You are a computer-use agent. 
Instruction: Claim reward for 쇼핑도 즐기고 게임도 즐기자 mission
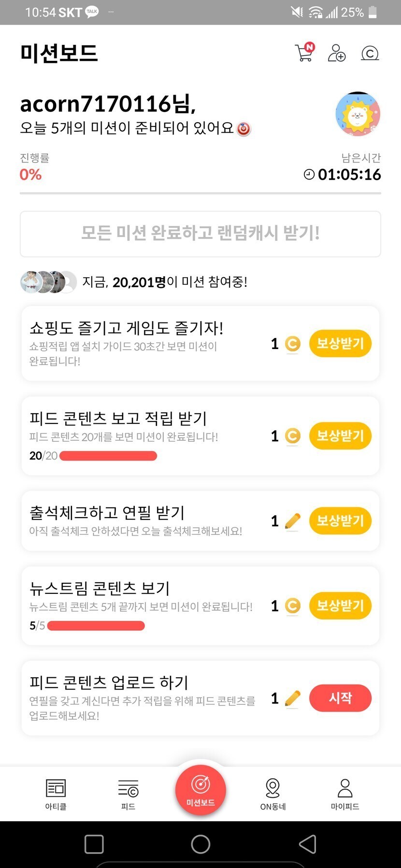(x=340, y=344)
